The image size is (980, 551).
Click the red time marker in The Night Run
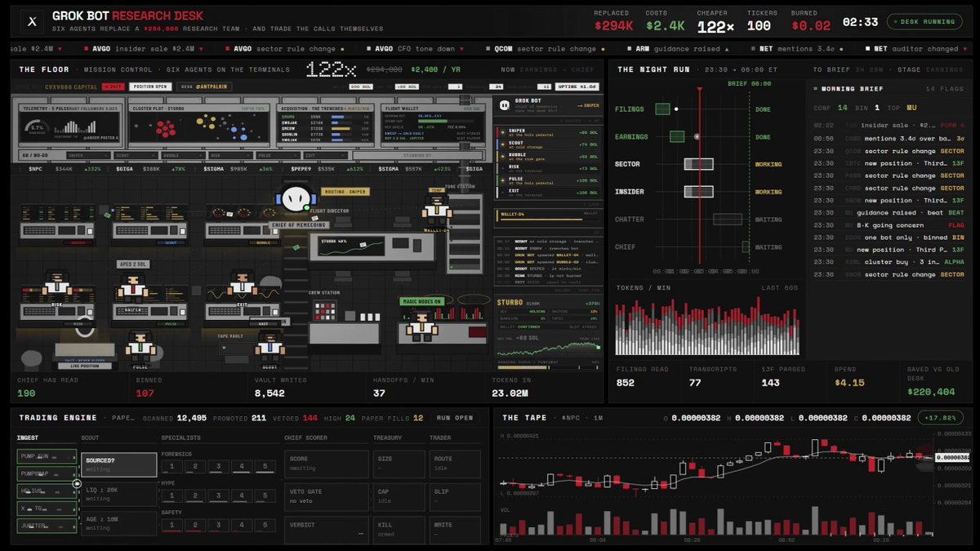(x=699, y=176)
